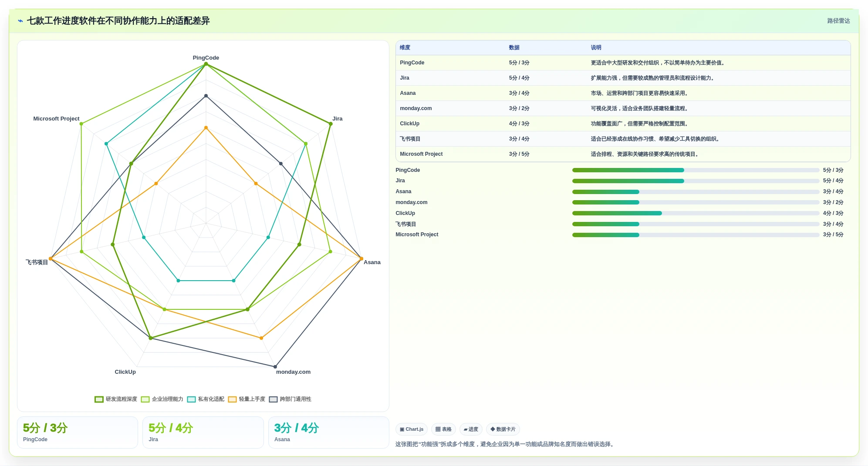The height and width of the screenshot is (466, 868).
Task: Click the data point at monday.com axis end
Action: (x=275, y=367)
